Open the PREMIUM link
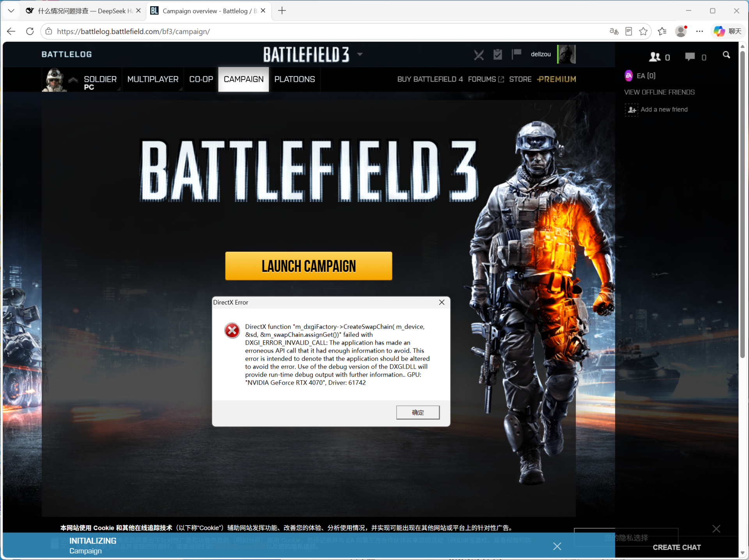This screenshot has height=560, width=749. click(556, 79)
